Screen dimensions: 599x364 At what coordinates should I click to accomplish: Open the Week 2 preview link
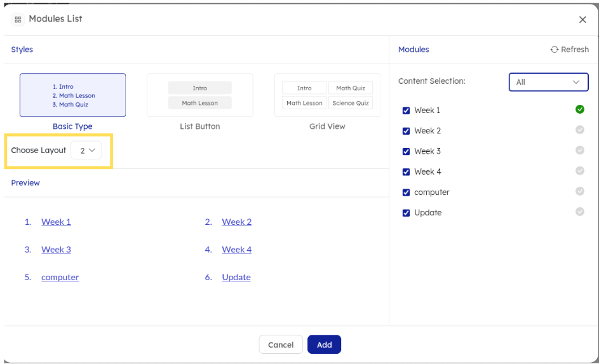[236, 222]
